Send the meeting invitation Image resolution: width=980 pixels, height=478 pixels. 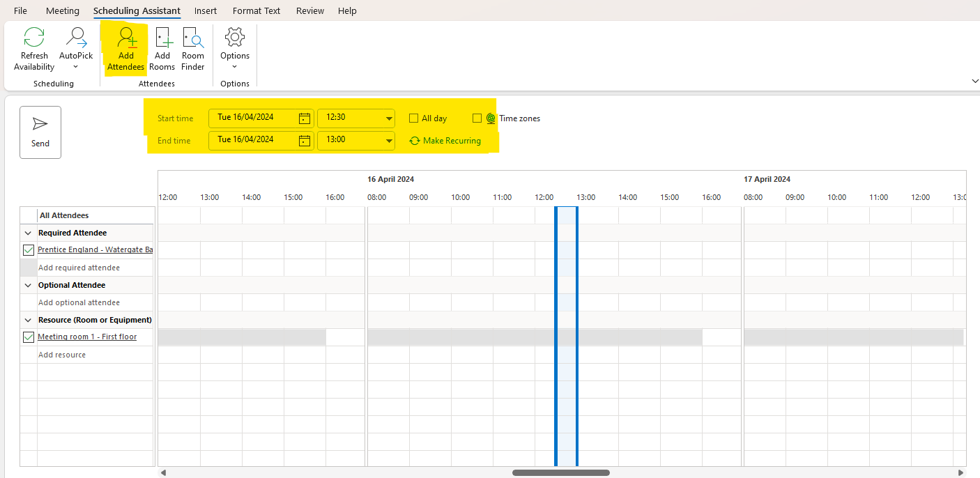point(40,132)
